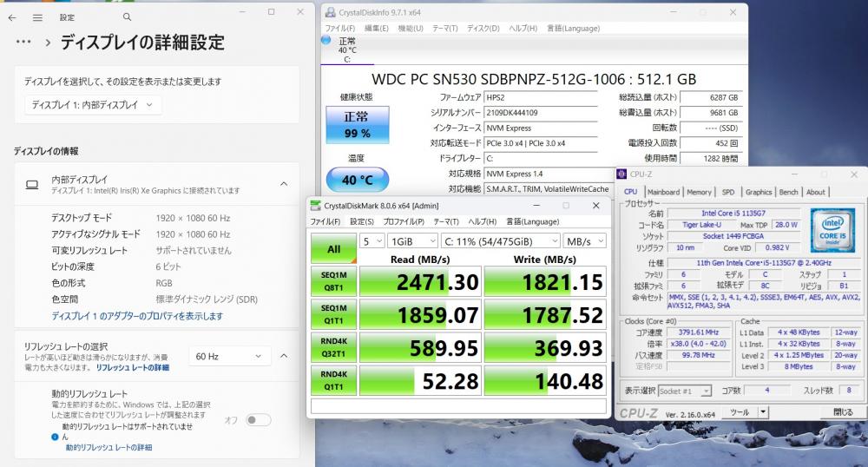The height and width of the screenshot is (467, 868).
Task: Start the RND4K Q1T1 test
Action: click(x=334, y=381)
